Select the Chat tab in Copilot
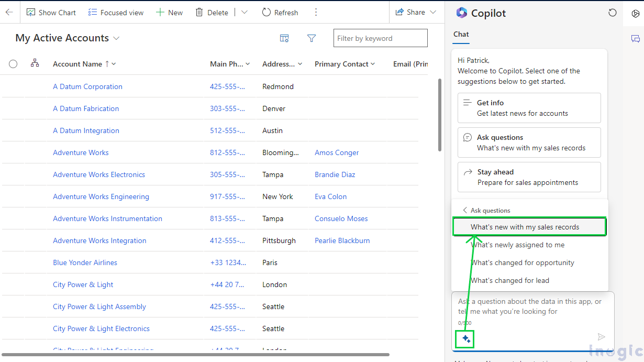Viewport: 644px width, 362px height. pyautogui.click(x=461, y=34)
